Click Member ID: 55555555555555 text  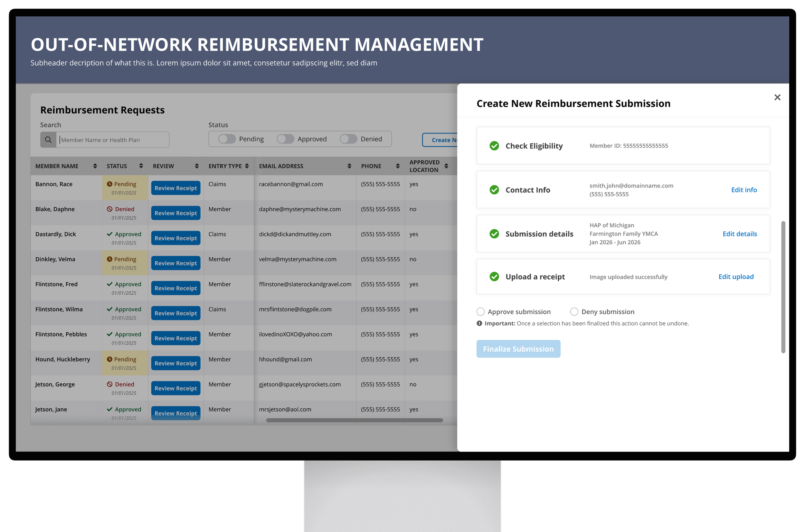point(628,146)
